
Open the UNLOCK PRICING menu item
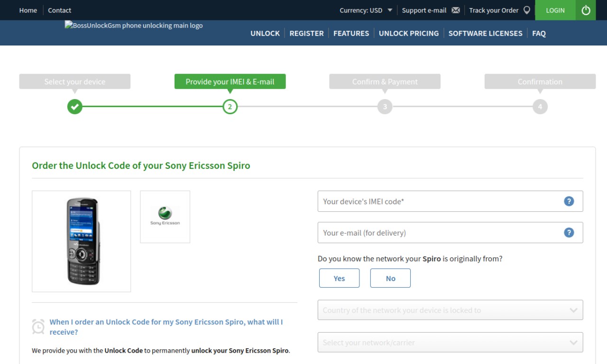(x=409, y=33)
